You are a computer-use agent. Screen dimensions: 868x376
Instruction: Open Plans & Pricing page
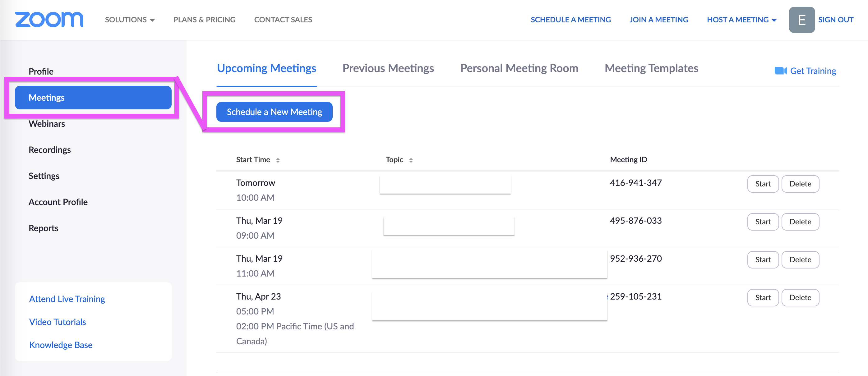(x=204, y=20)
